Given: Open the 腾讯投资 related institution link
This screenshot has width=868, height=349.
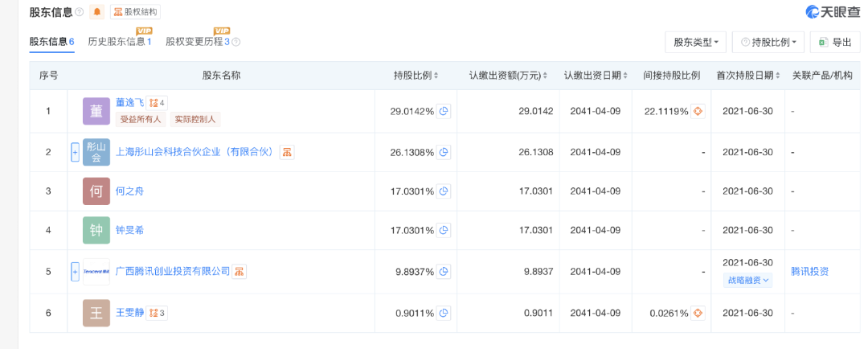Looking at the screenshot, I should click(x=809, y=272).
